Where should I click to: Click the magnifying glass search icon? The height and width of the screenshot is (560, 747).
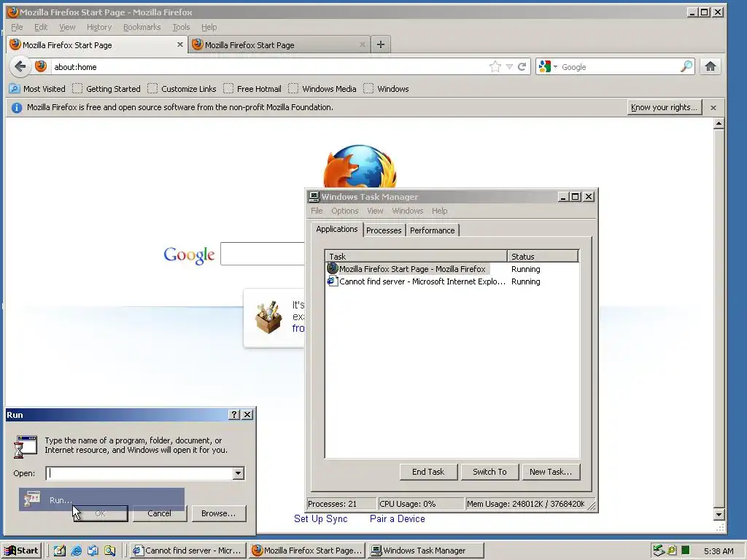pyautogui.click(x=686, y=66)
